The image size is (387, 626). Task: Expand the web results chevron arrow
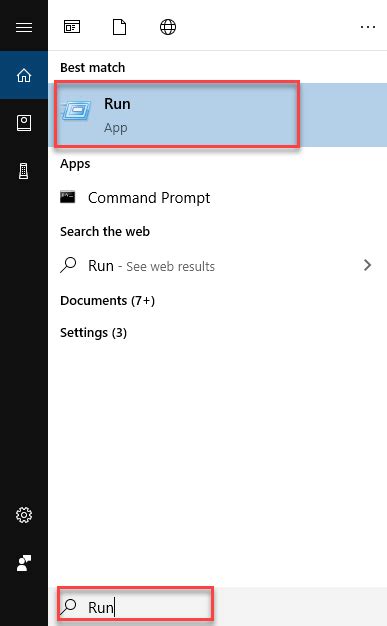tap(367, 265)
